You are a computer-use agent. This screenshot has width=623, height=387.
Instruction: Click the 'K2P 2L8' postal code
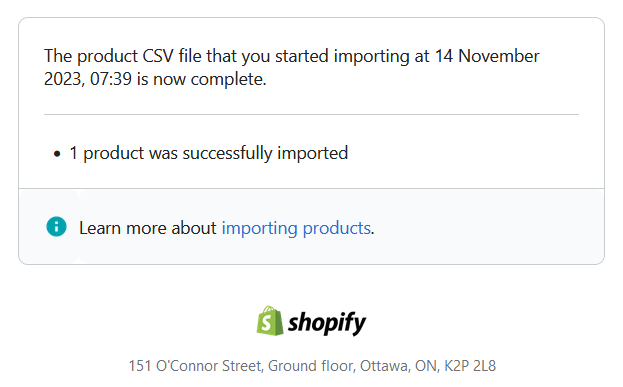470,366
